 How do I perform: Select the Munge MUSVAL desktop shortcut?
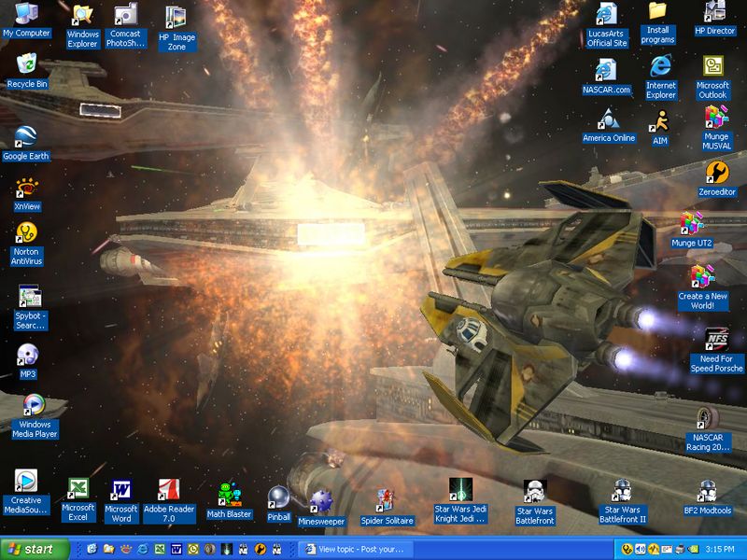(716, 128)
